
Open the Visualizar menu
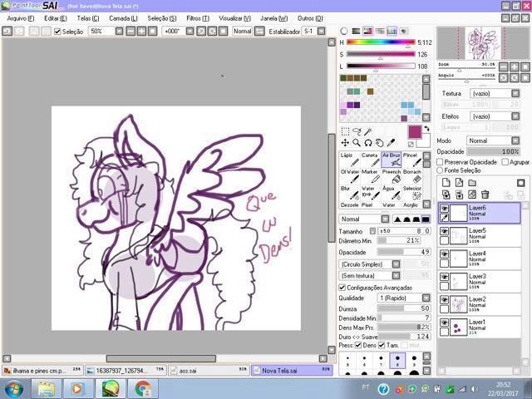coord(234,18)
